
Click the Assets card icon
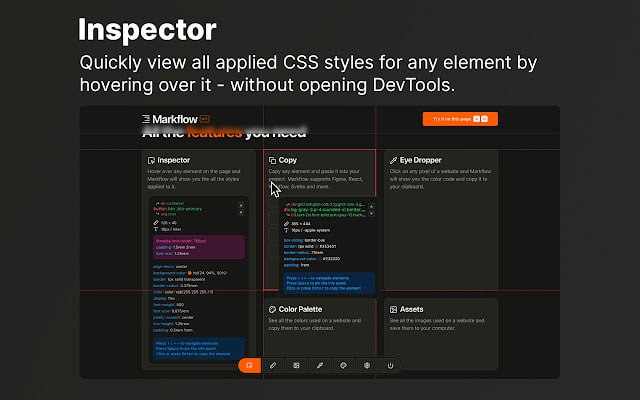(393, 309)
